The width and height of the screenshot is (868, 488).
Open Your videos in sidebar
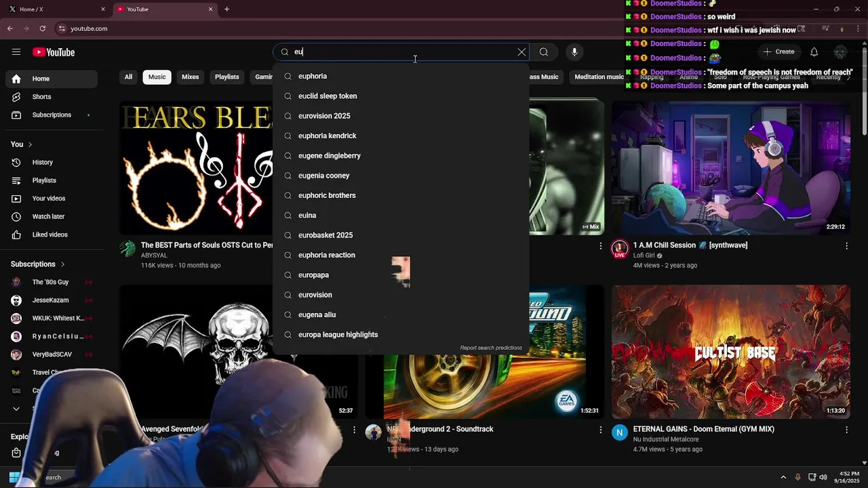click(x=52, y=199)
